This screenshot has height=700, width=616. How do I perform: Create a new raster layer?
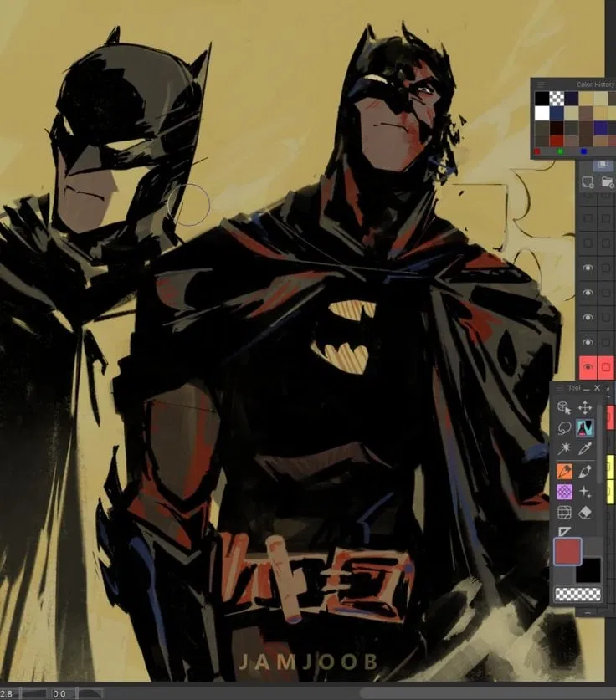[588, 182]
